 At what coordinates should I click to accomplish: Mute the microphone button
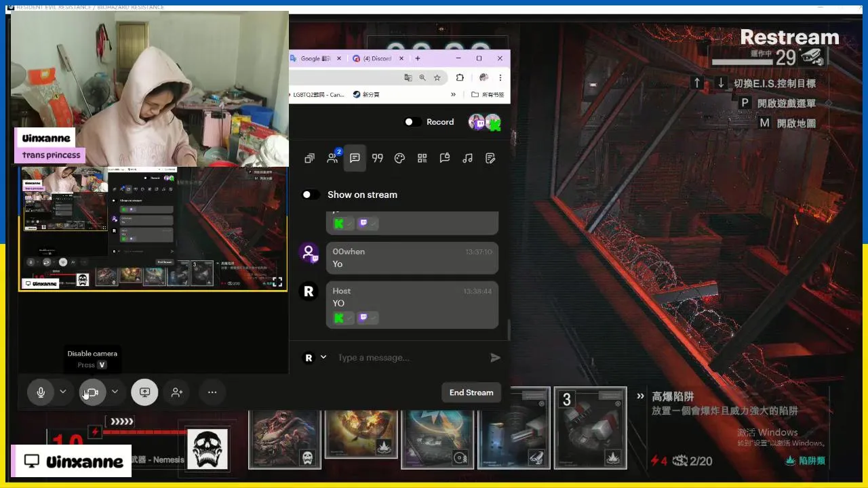[x=41, y=392]
